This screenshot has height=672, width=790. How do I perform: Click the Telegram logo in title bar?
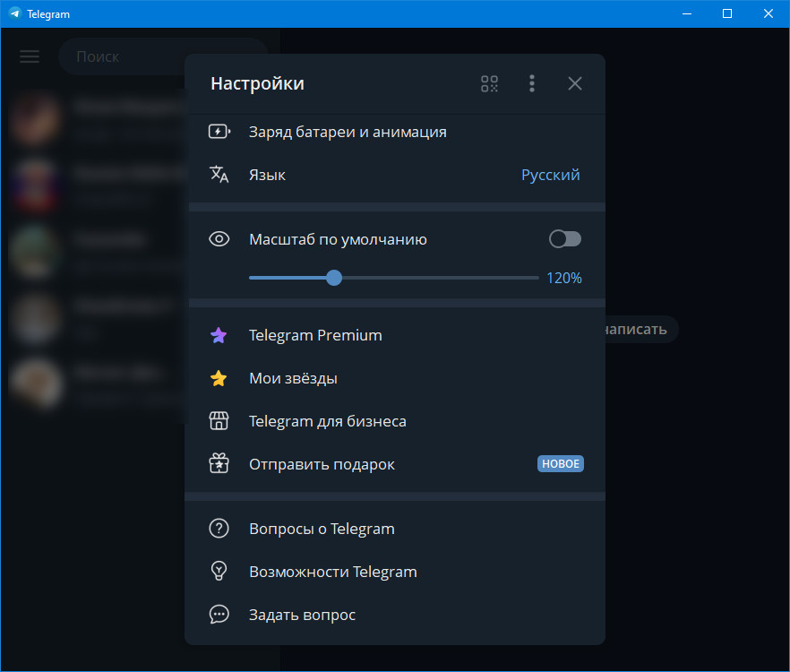point(15,13)
